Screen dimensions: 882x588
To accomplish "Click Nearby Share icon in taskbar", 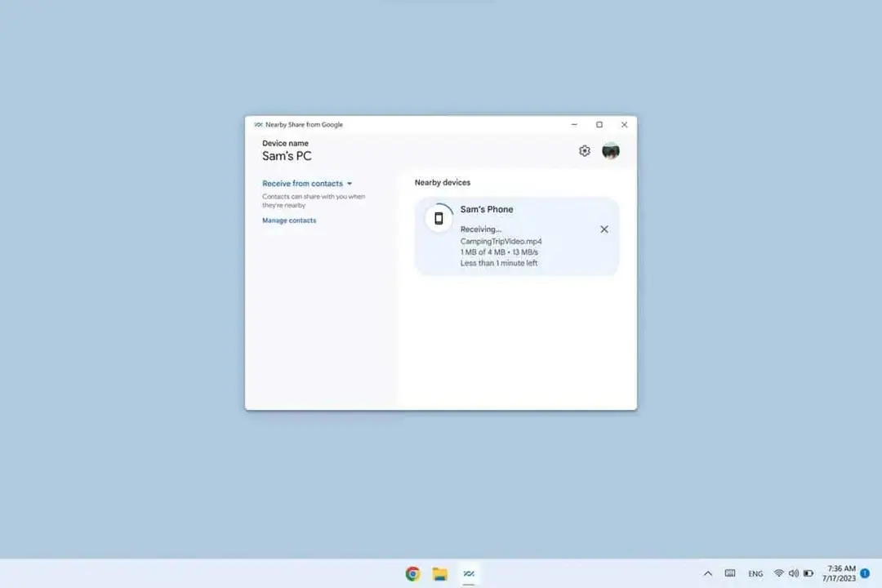I will click(x=469, y=573).
